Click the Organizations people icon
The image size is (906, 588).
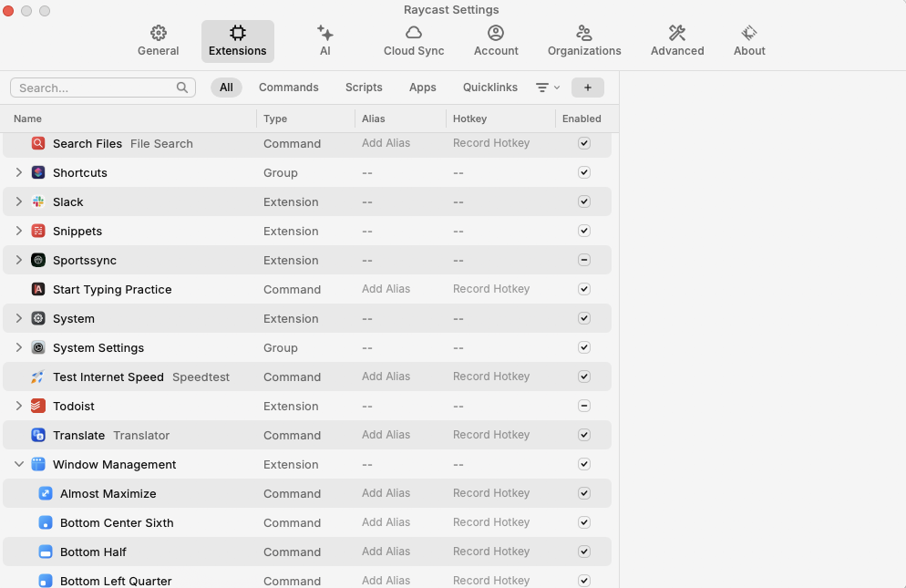coord(584,33)
